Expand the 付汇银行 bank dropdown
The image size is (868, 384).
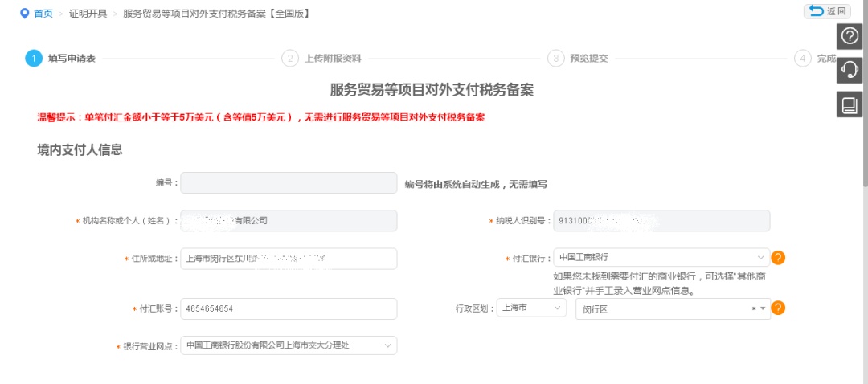coord(759,258)
